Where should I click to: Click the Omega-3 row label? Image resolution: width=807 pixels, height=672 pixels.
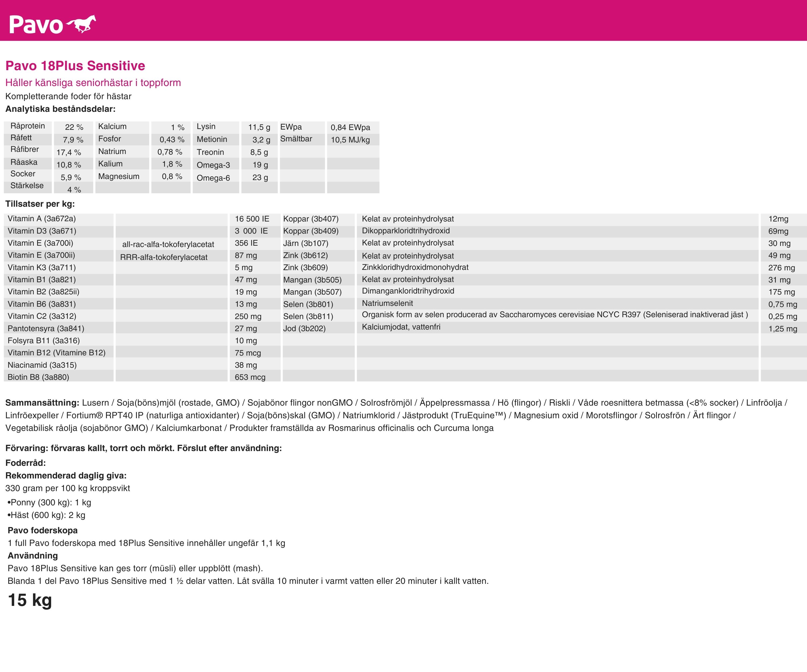pos(213,165)
